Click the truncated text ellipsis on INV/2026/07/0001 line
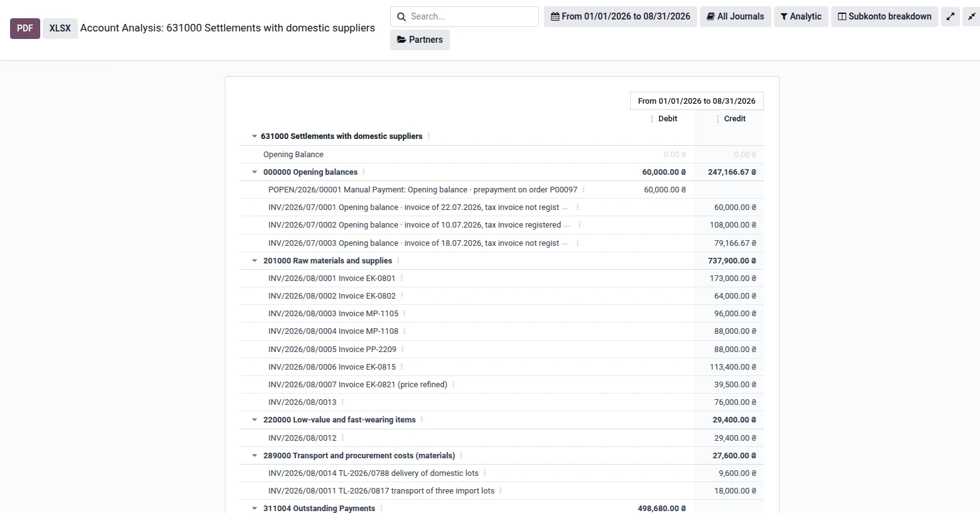Viewport: 980px width, 513px height. [565, 207]
